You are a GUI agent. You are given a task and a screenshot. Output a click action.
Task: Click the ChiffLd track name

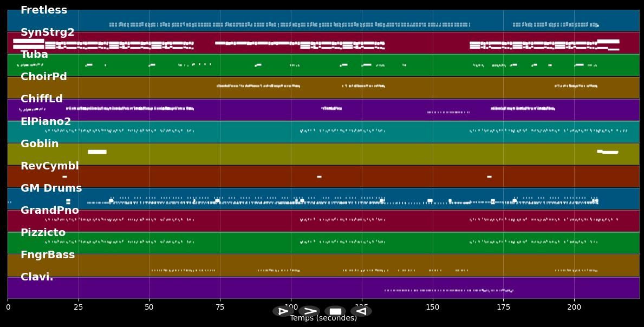tap(42, 99)
